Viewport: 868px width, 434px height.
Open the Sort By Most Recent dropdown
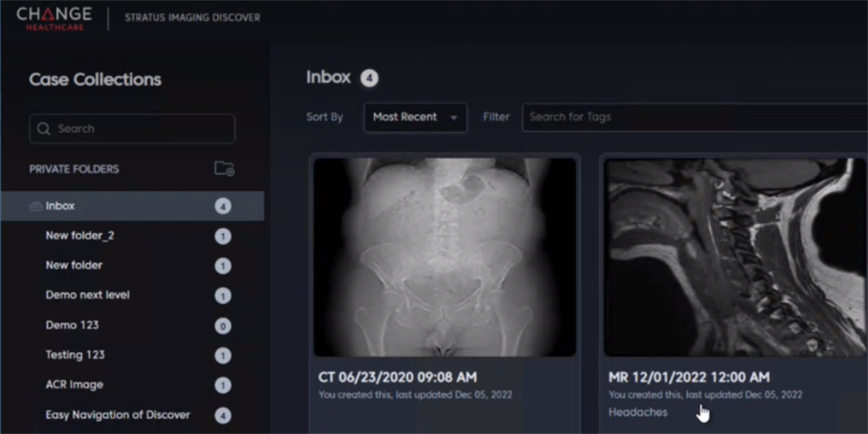pos(415,117)
